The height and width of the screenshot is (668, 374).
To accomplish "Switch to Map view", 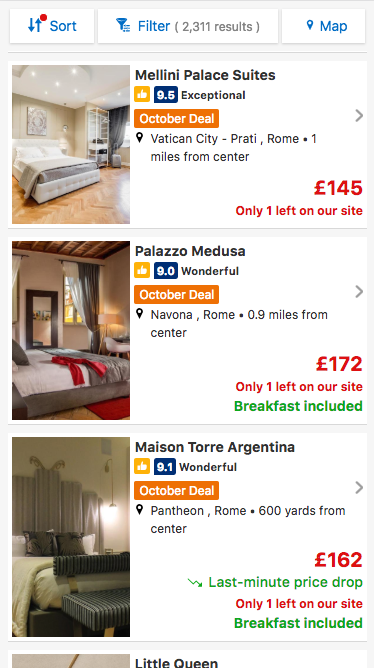I will tap(323, 26).
